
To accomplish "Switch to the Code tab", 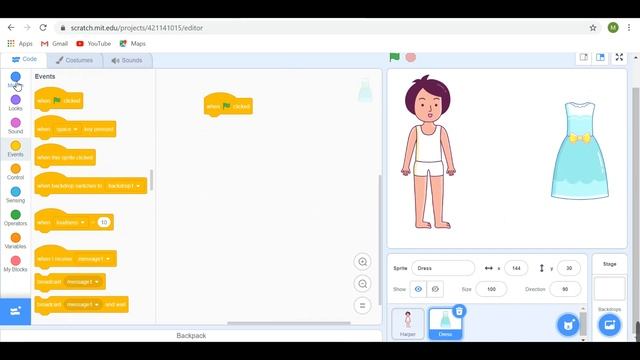I will tap(24, 59).
